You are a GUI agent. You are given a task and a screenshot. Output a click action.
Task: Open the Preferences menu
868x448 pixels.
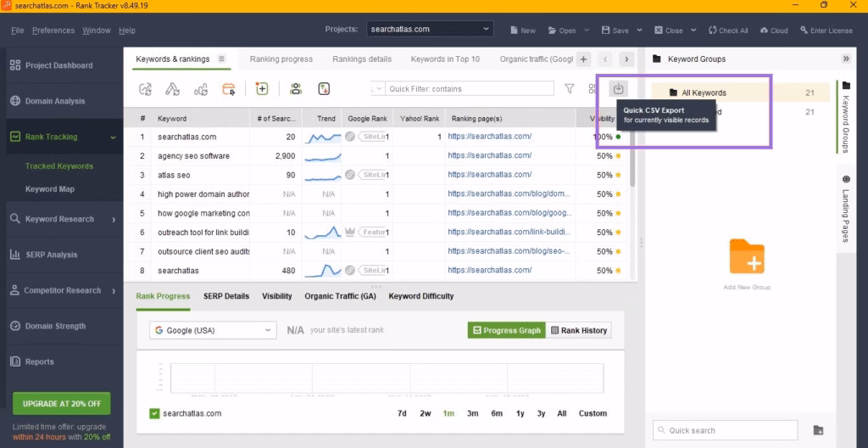(x=53, y=31)
